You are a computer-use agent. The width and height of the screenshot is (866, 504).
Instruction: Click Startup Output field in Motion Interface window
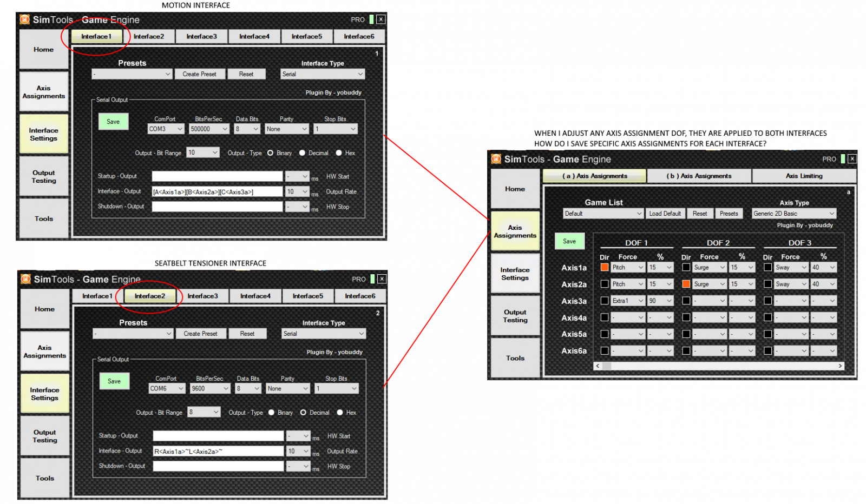point(217,177)
